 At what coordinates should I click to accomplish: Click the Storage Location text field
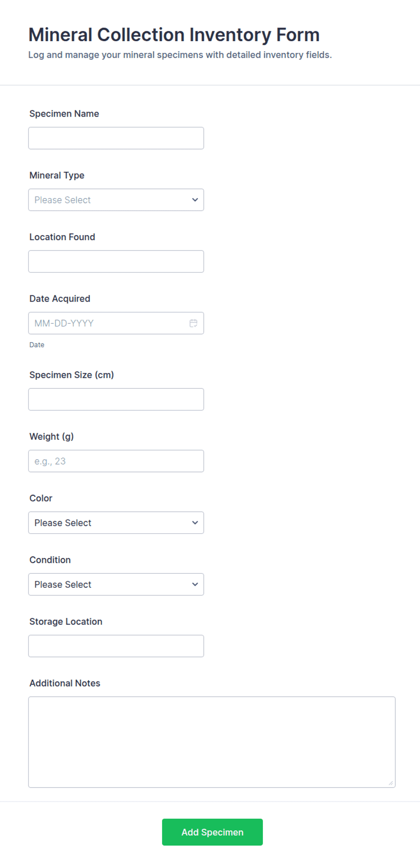click(116, 646)
